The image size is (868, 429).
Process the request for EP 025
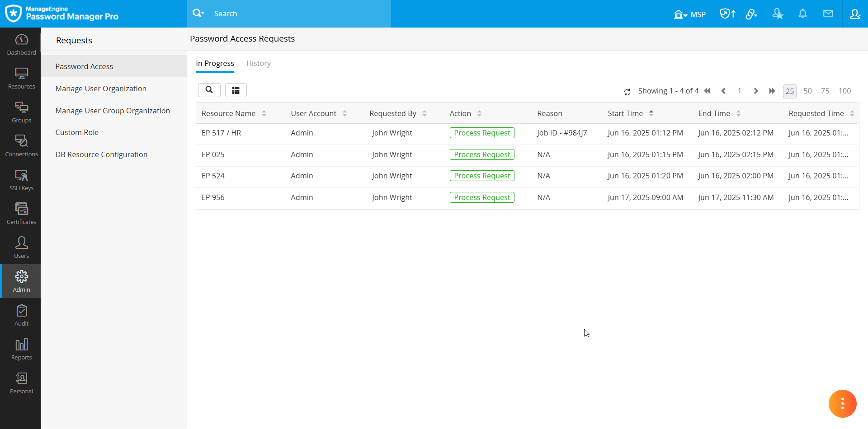(x=481, y=154)
